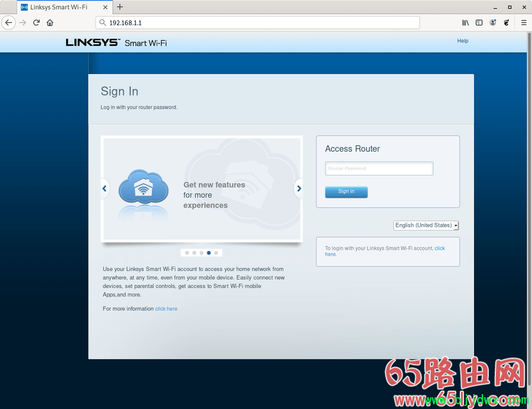Open the Firefox Account profile icon

coord(493,23)
